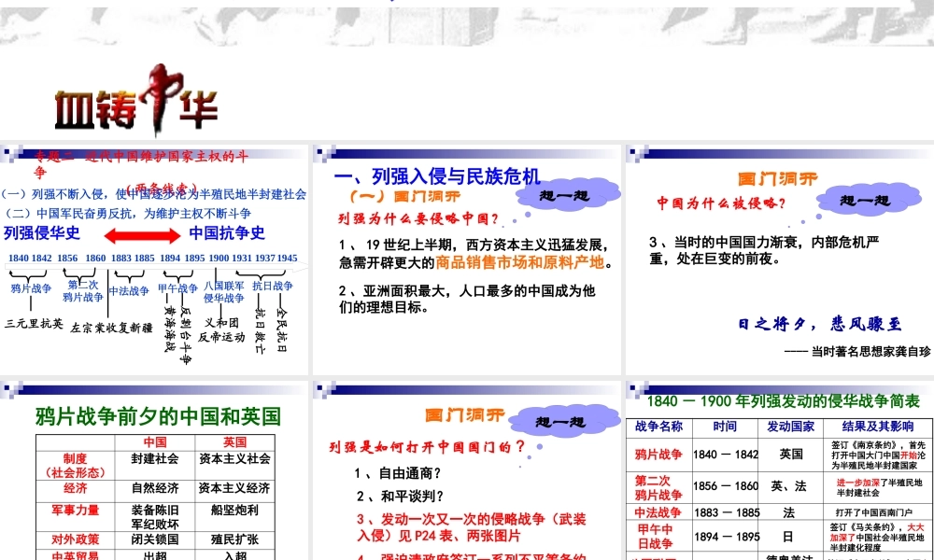This screenshot has width=934, height=560.
Task: Click the 想一想 cloud beside 中国为什么被侵略?
Action: (869, 200)
